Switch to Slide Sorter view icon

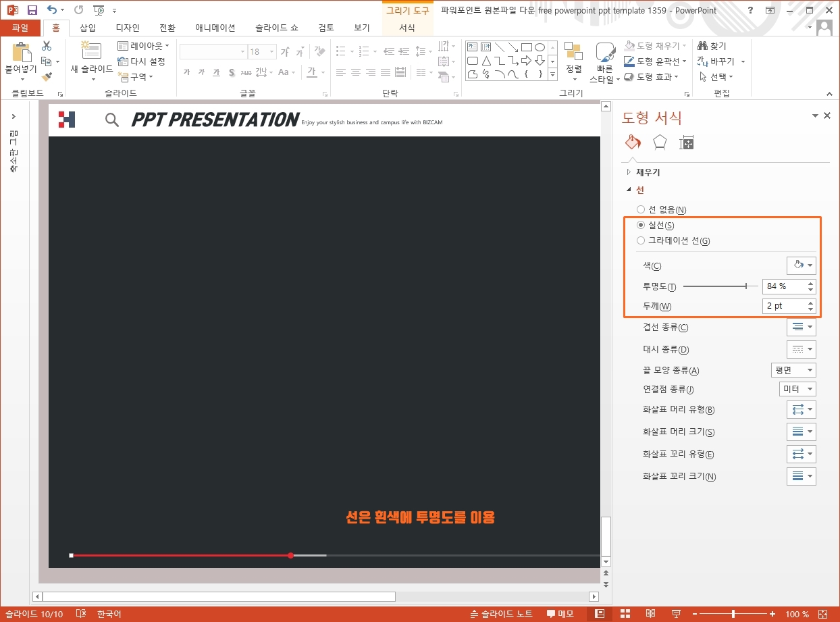point(625,614)
